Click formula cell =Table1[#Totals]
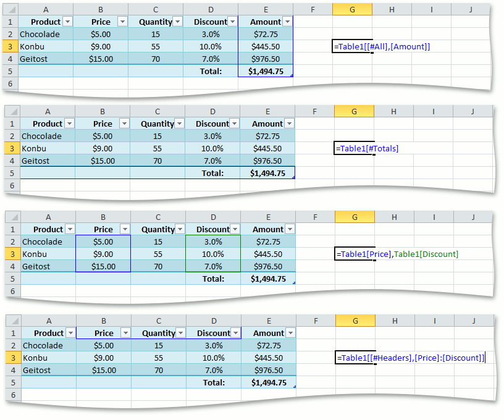 [354, 148]
